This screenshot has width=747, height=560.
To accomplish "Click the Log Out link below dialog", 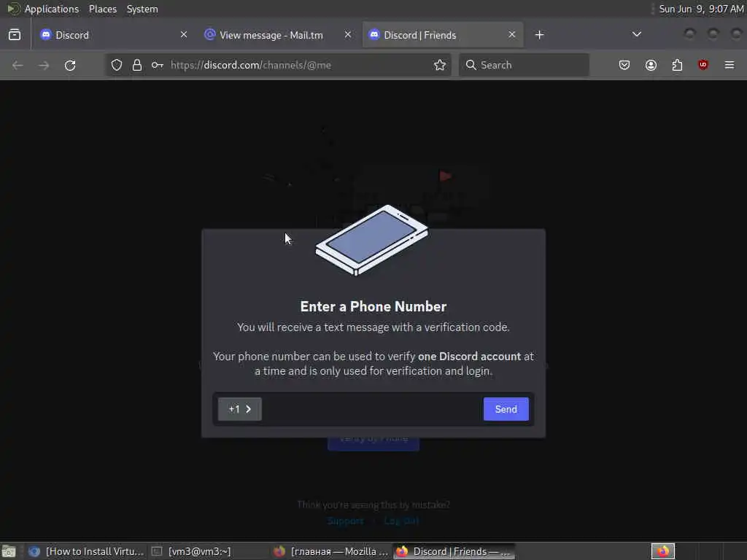I will point(402,521).
